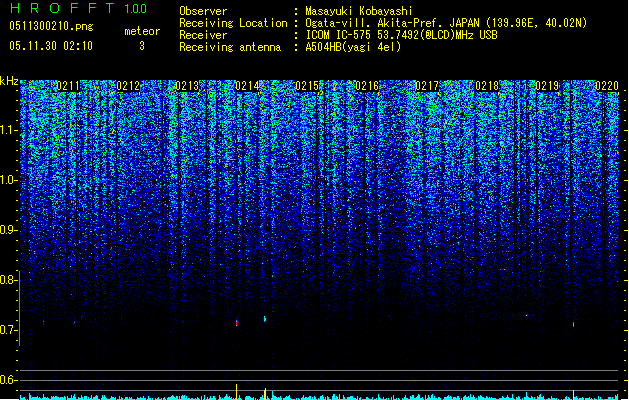Image resolution: width=629 pixels, height=400 pixels.
Task: Select the 1.0.0 version text
Action: point(135,9)
